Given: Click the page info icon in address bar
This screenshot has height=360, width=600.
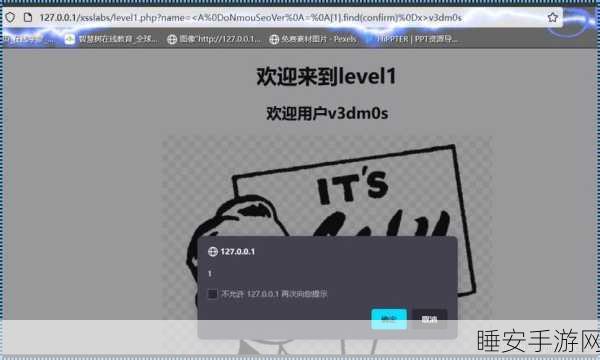Looking at the screenshot, I should (28, 17).
